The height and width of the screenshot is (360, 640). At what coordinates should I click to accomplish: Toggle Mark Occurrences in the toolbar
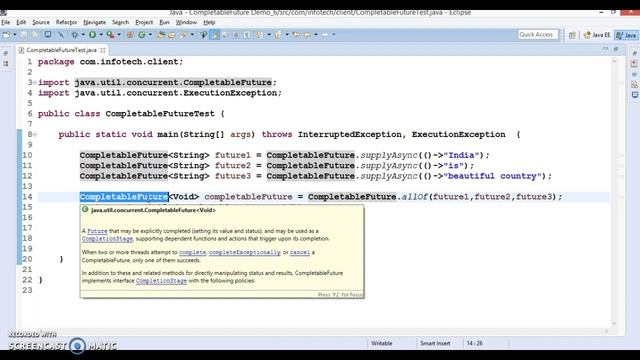204,35
